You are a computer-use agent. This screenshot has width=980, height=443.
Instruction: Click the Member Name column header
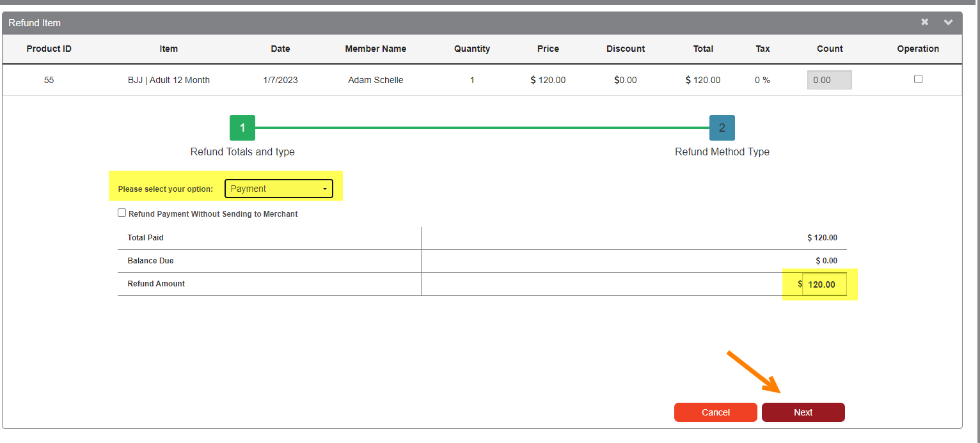(x=375, y=49)
